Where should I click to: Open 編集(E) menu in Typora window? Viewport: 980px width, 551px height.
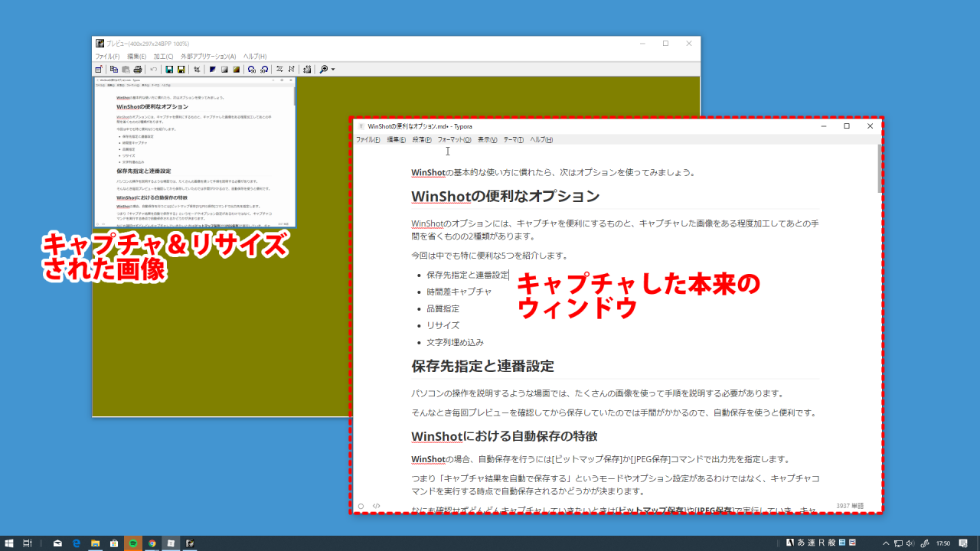397,140
